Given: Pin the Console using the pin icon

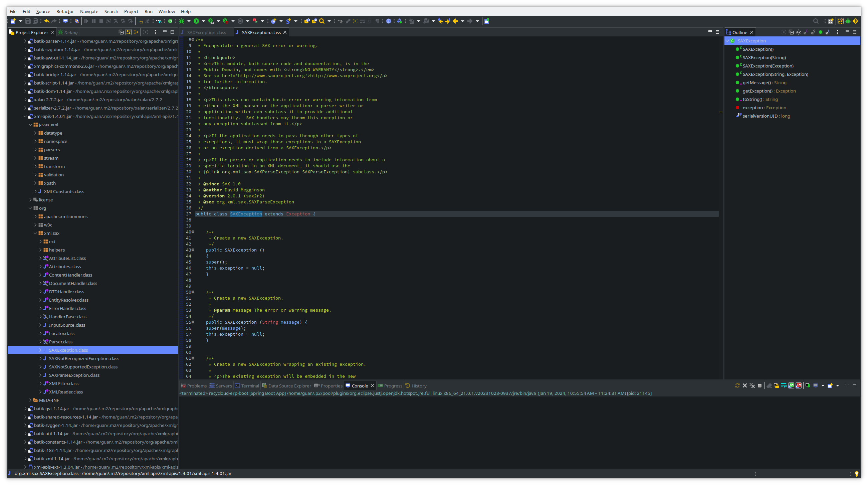Looking at the screenshot, I should [x=808, y=385].
